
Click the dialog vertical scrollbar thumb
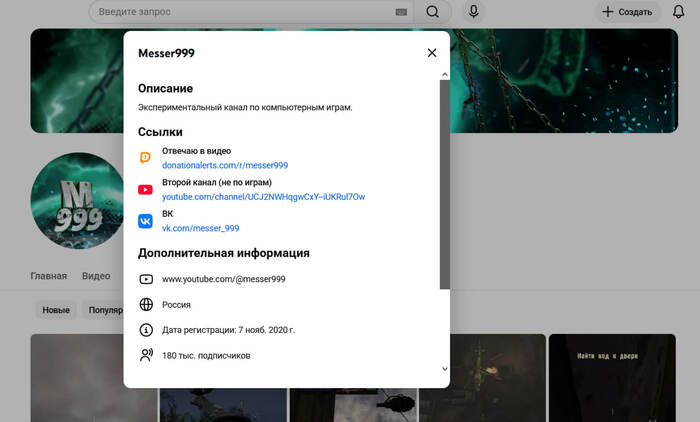tap(445, 184)
